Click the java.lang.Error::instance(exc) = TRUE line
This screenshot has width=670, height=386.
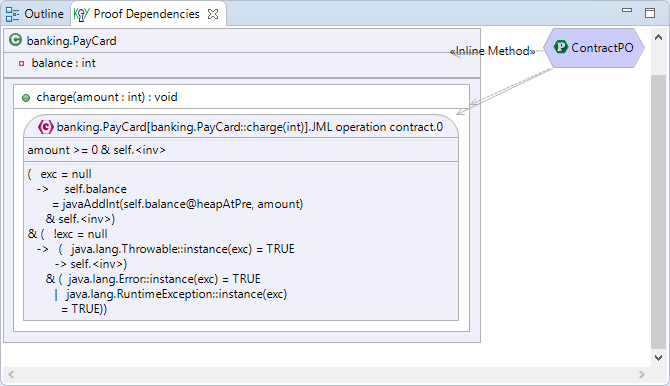(x=164, y=279)
